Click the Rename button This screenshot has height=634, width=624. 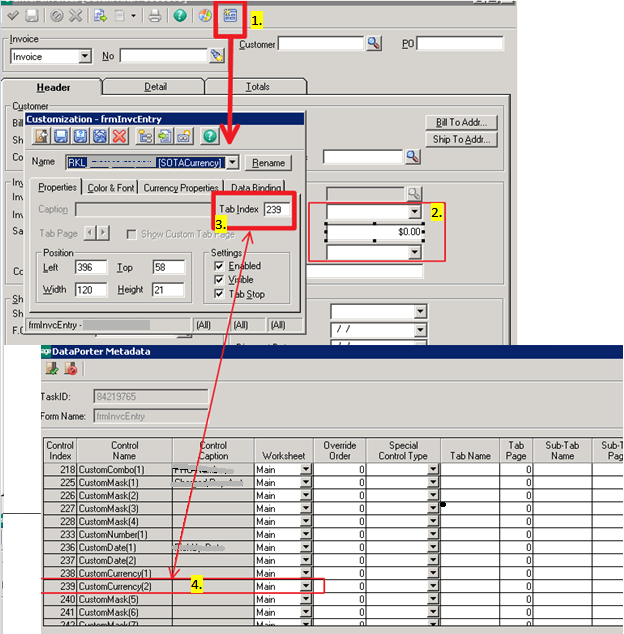(268, 163)
